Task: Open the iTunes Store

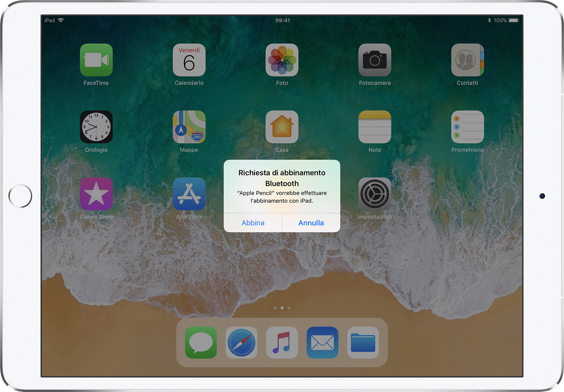Action: tap(96, 194)
